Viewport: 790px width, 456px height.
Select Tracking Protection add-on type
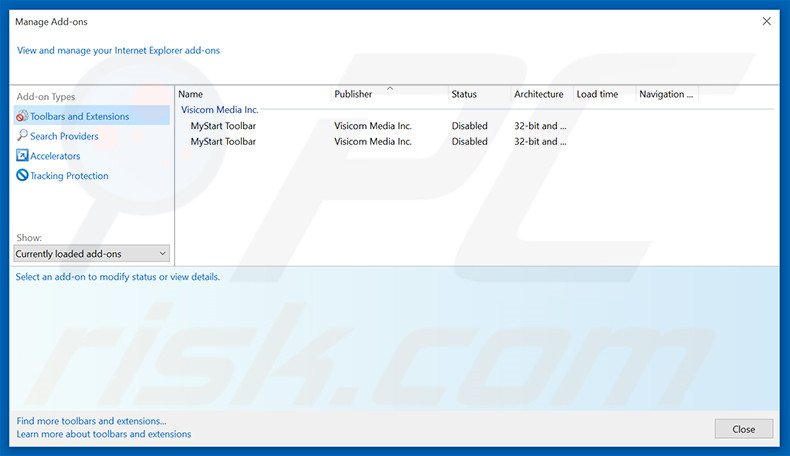(69, 176)
